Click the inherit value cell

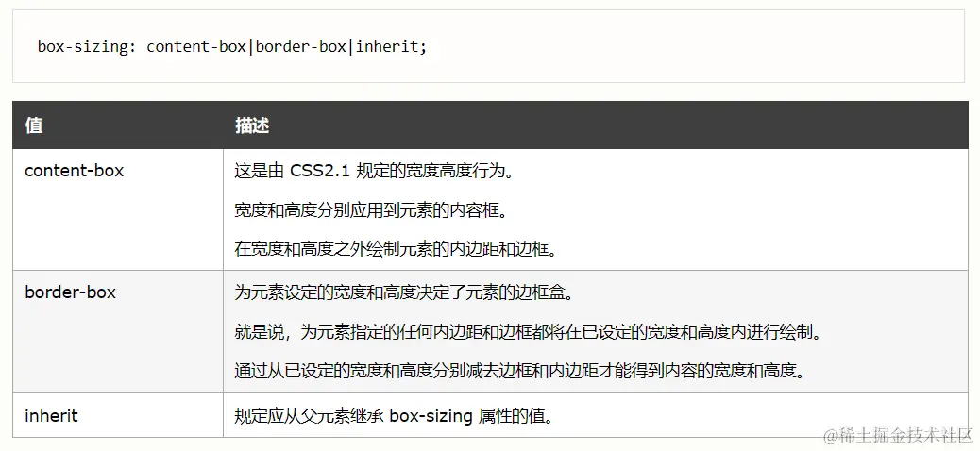[117, 415]
